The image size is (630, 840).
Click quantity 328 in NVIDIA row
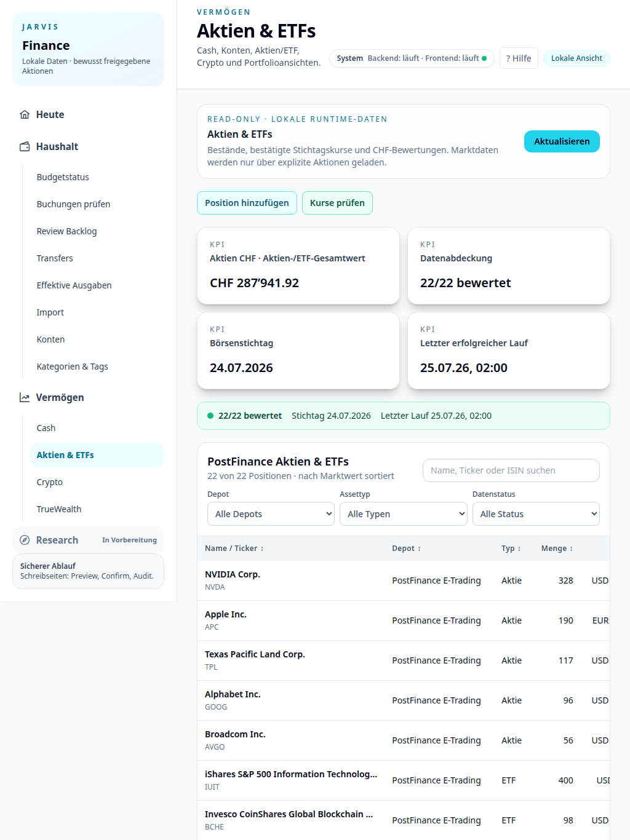[x=566, y=580]
